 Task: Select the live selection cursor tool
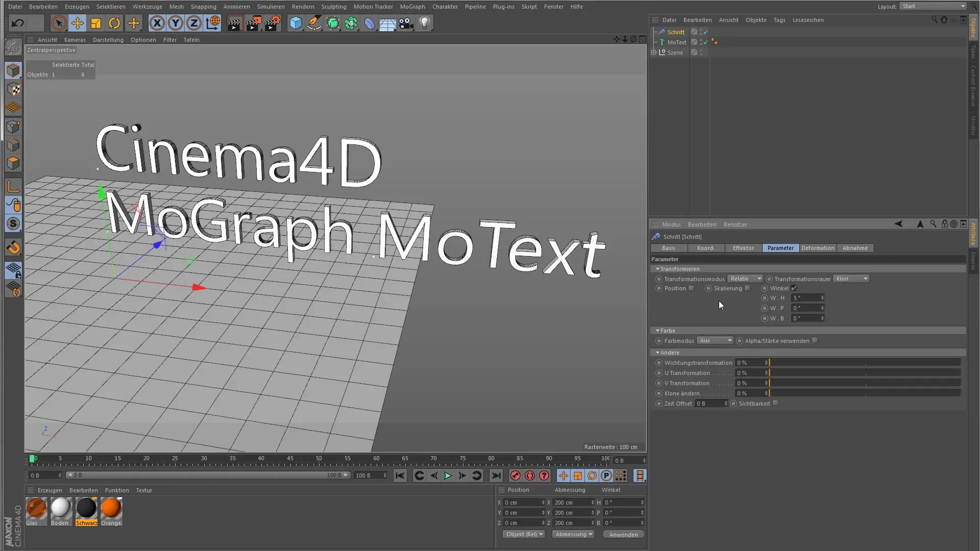[59, 23]
